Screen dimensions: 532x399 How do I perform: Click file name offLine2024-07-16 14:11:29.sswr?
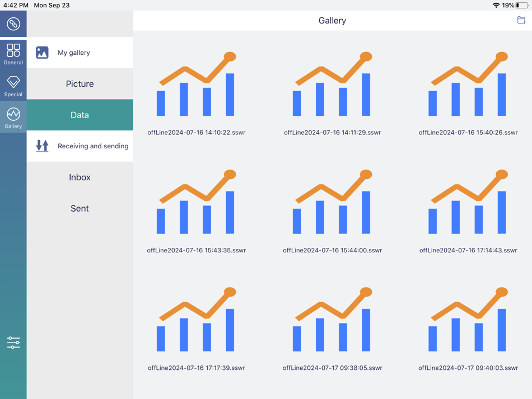333,133
